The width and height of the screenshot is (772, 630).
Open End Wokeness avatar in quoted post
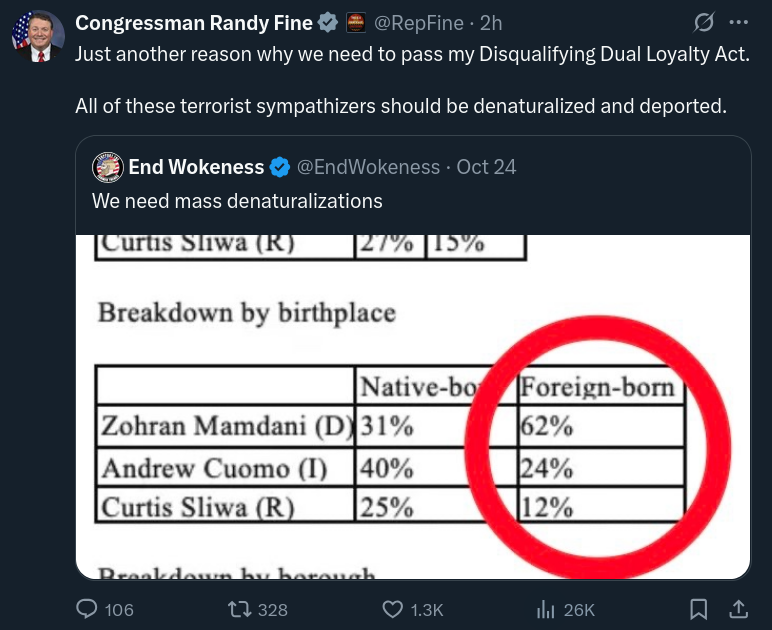pos(107,167)
